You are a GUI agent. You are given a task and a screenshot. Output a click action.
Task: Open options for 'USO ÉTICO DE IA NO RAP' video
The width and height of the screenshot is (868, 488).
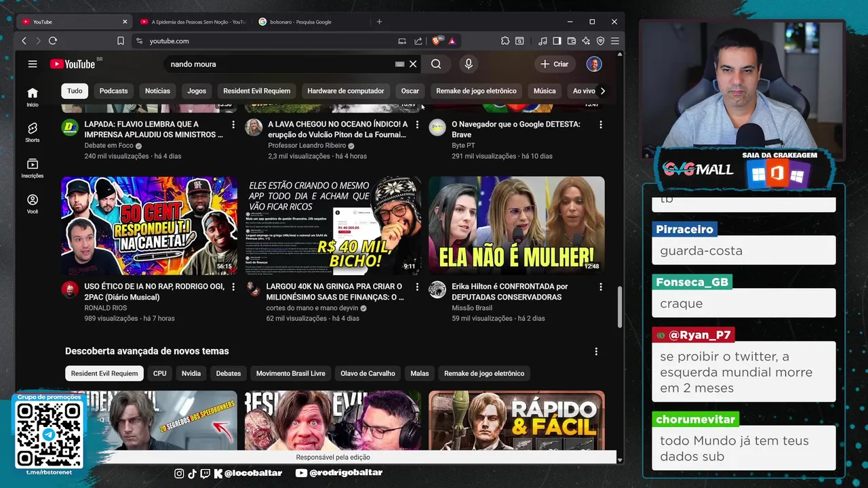tap(233, 287)
